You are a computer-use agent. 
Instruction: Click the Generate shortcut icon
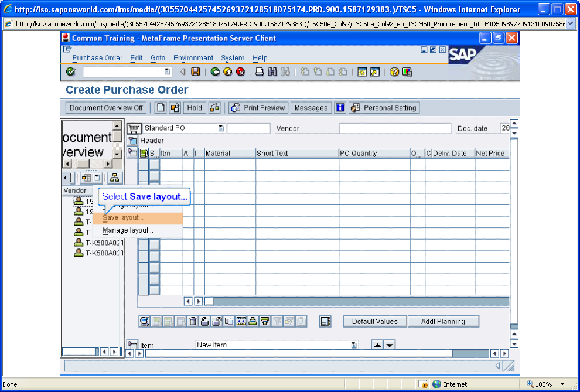(375, 71)
